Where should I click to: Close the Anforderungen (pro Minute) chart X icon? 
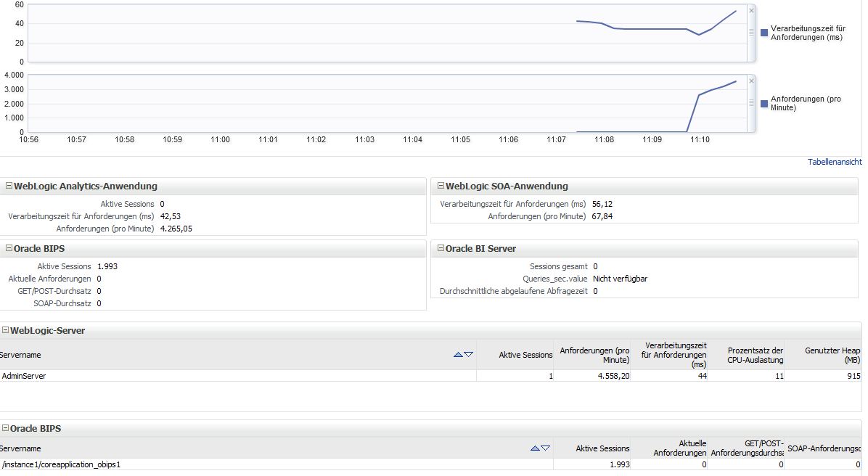point(751,81)
